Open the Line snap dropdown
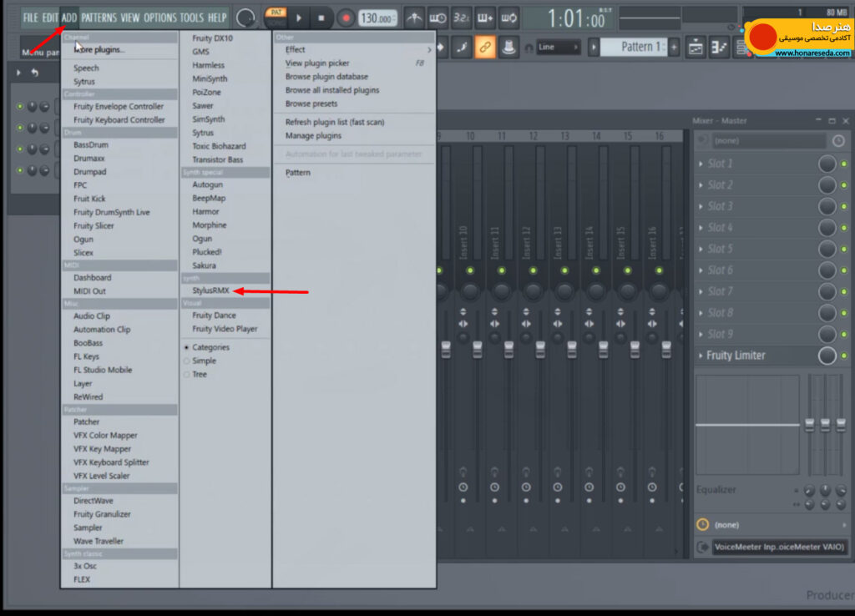Viewport: 855px width, 616px height. [x=559, y=47]
